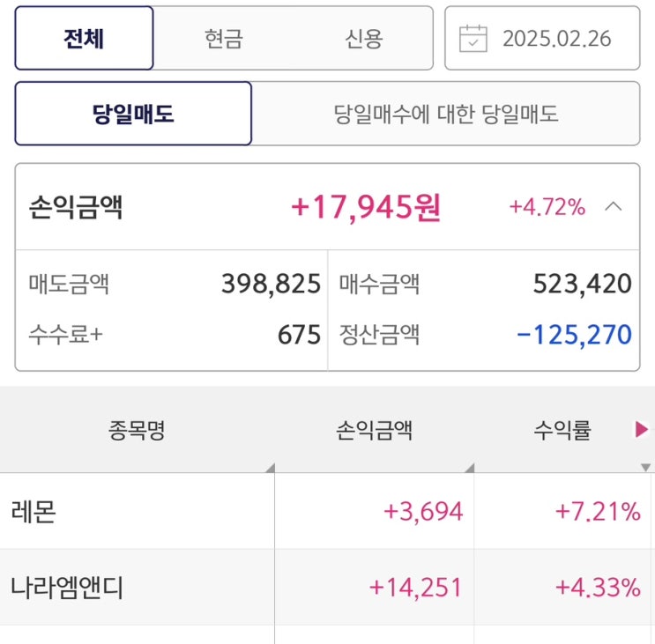Screen dimensions: 655x644
Task: Tap the 정산금액 value -125,270
Action: click(574, 335)
